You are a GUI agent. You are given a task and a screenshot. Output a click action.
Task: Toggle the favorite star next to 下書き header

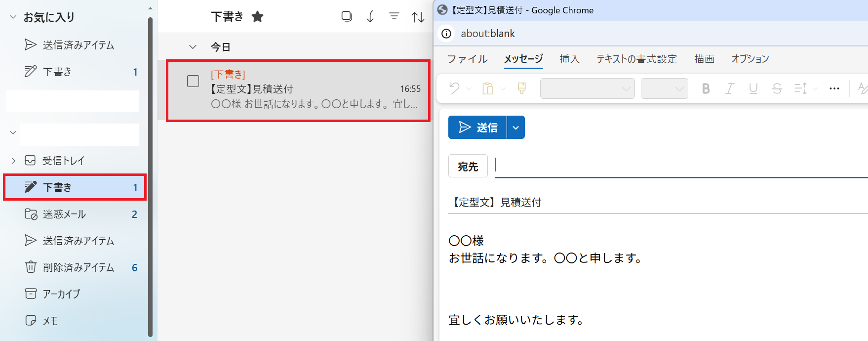[257, 17]
